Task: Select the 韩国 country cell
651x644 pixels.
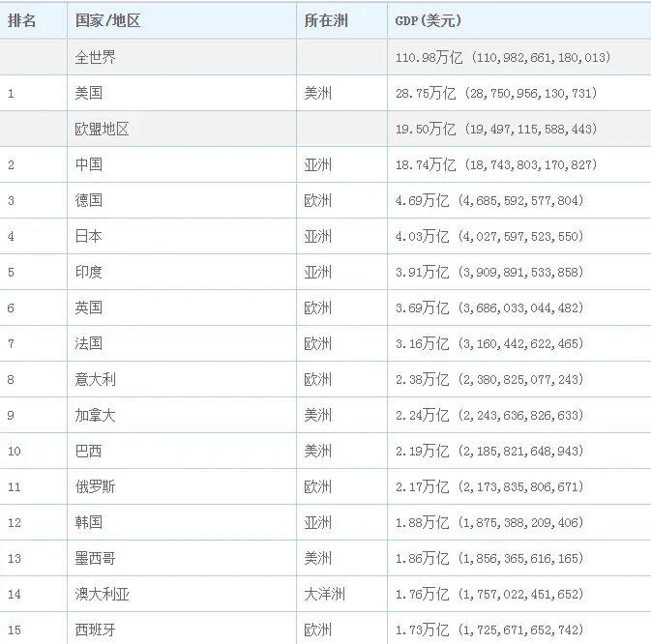Action: tap(89, 522)
